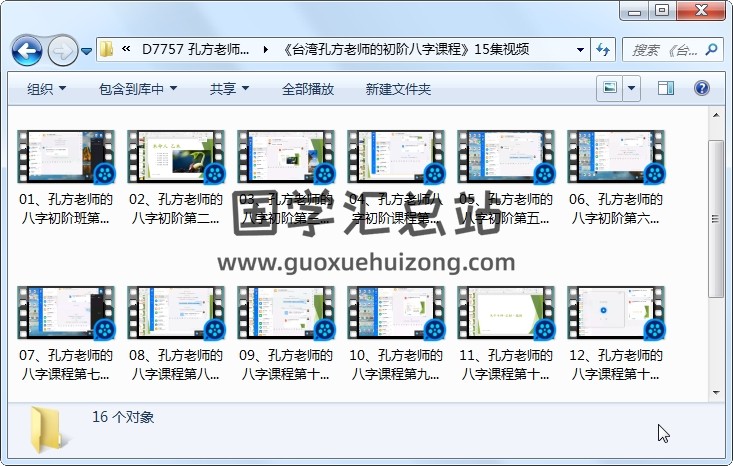Viewport: 733px width, 466px height.
Task: Click 新建文件夹 button
Action: click(398, 89)
